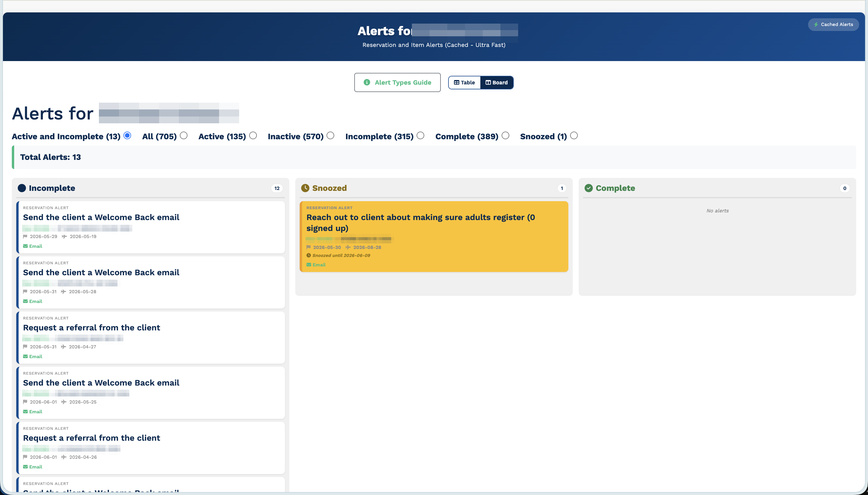
Task: Open the Alert Types Guide
Action: (x=397, y=82)
